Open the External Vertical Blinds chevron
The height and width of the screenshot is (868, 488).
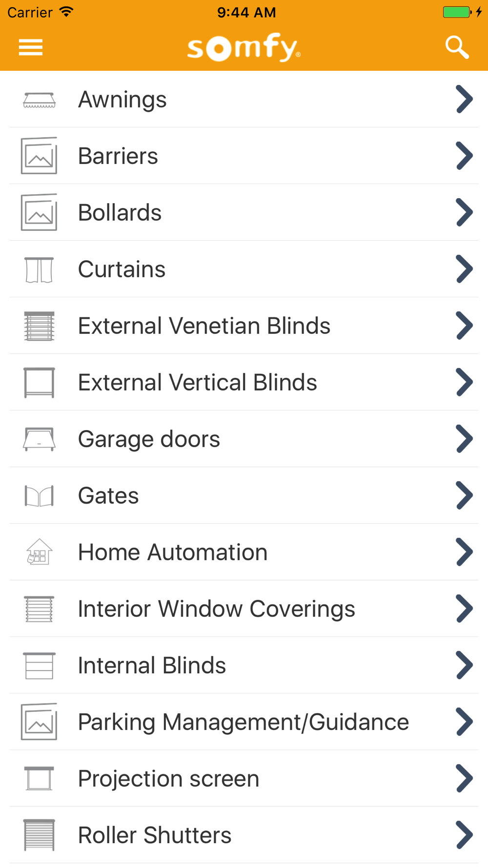pyautogui.click(x=464, y=382)
